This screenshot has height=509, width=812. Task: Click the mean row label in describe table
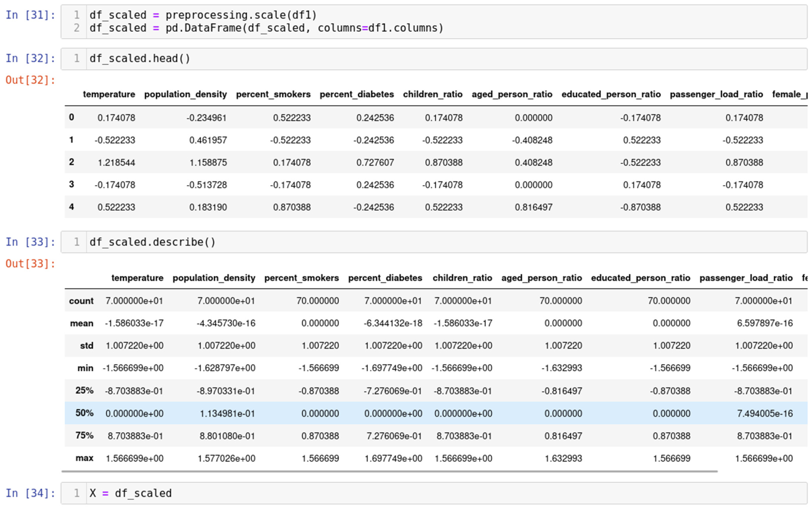[x=82, y=324]
